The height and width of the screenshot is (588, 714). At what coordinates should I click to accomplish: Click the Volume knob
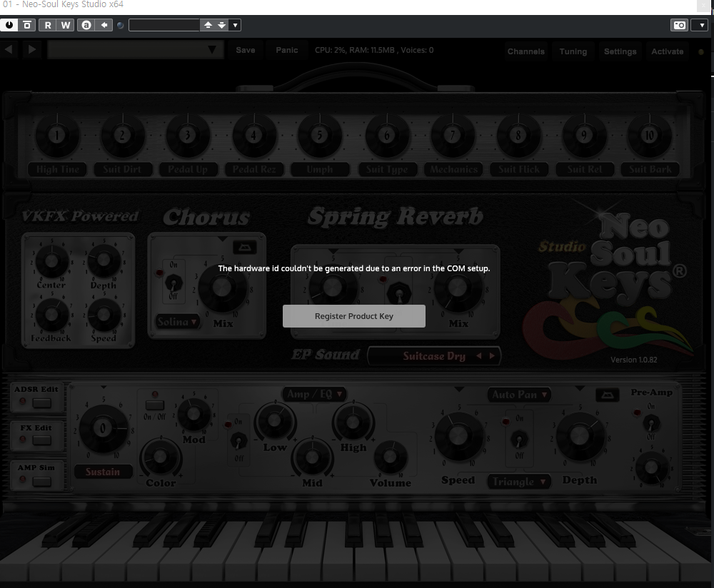point(391,457)
